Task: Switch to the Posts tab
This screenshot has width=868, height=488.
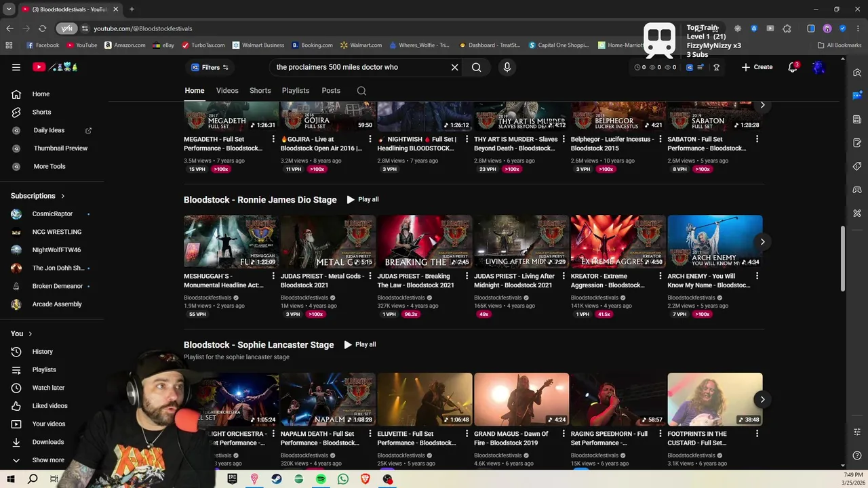Action: pyautogui.click(x=331, y=90)
